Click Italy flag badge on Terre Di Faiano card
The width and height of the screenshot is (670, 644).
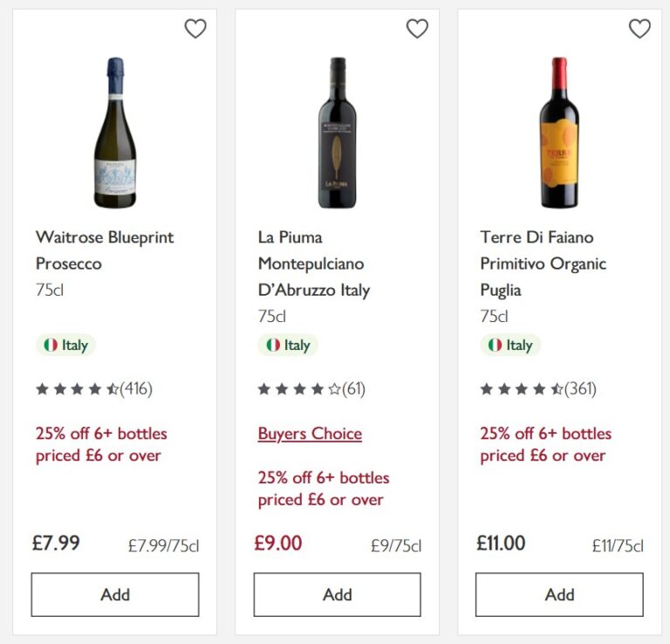[x=510, y=345]
